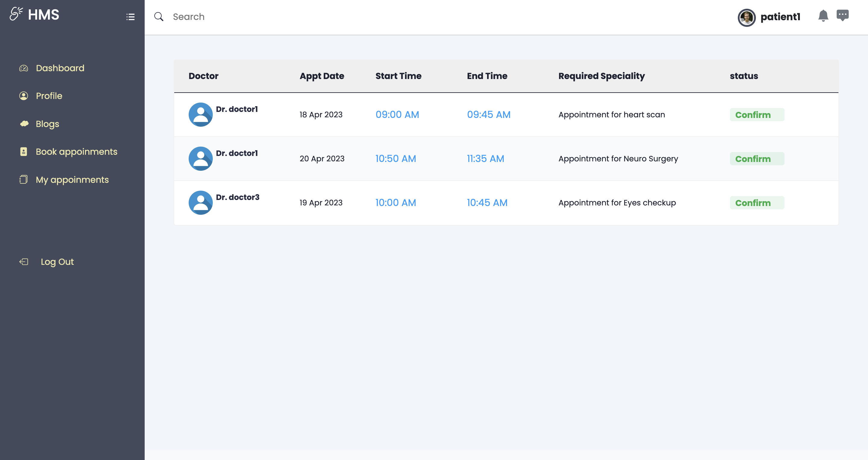Open the notifications bell
The width and height of the screenshot is (868, 460).
point(823,16)
